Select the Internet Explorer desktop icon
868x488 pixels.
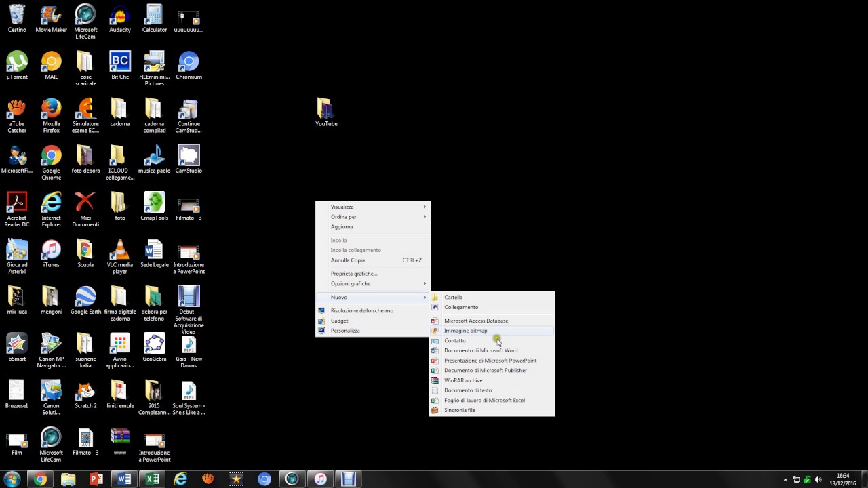coord(52,209)
